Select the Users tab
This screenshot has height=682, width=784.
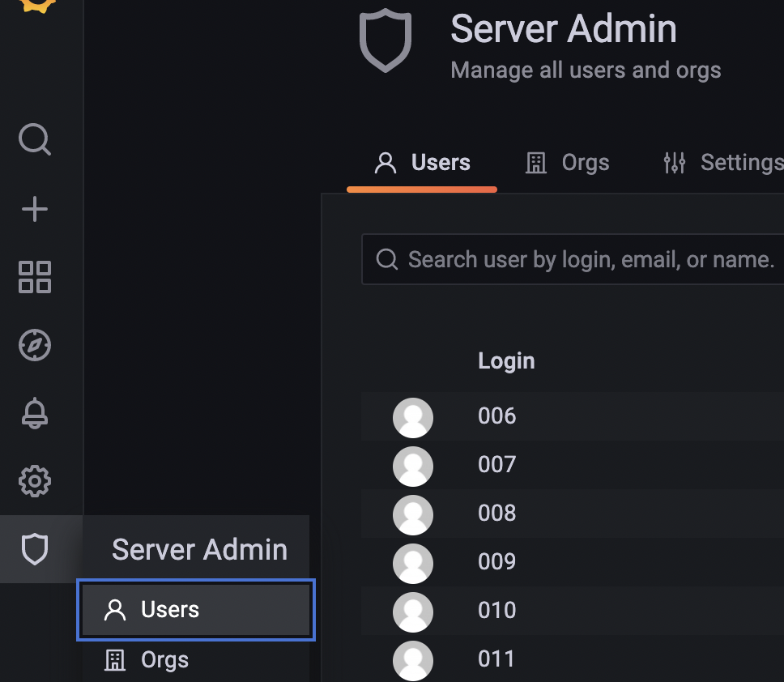pyautogui.click(x=421, y=163)
